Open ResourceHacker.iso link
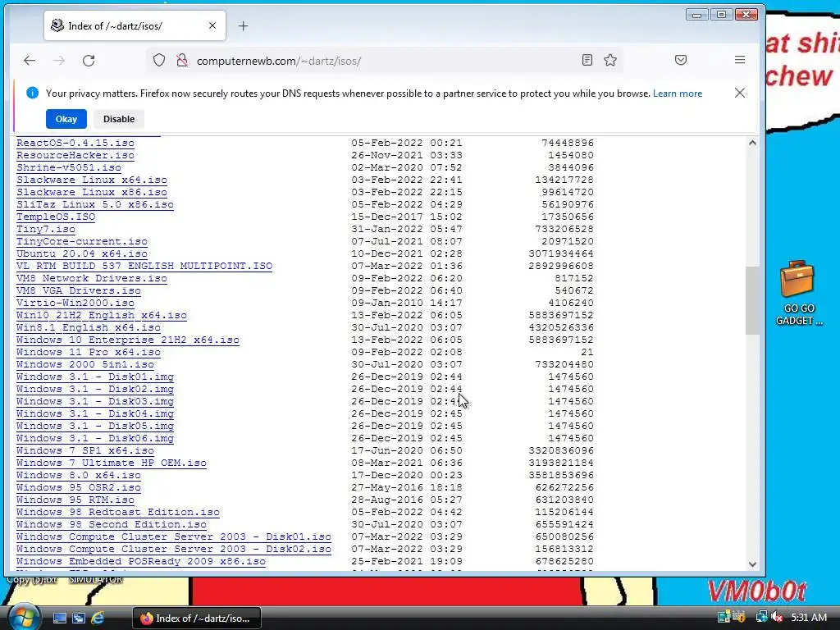This screenshot has width=840, height=630. coord(75,155)
